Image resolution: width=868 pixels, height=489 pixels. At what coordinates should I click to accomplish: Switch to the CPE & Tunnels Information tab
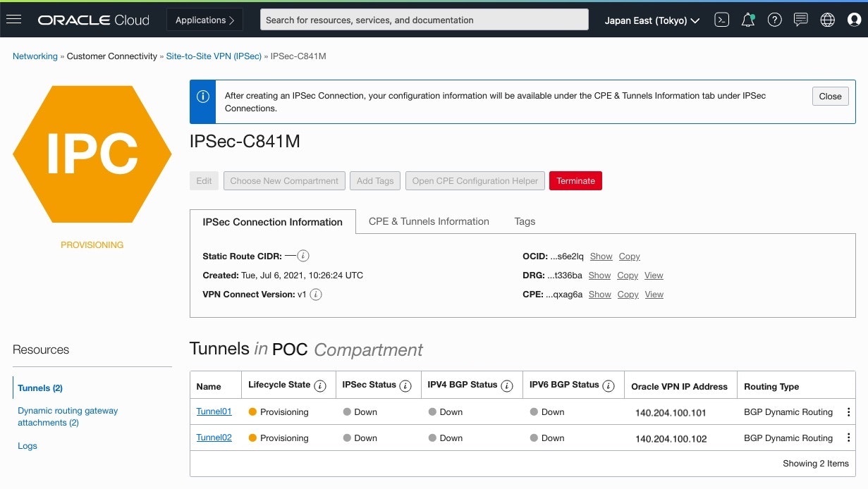click(429, 221)
